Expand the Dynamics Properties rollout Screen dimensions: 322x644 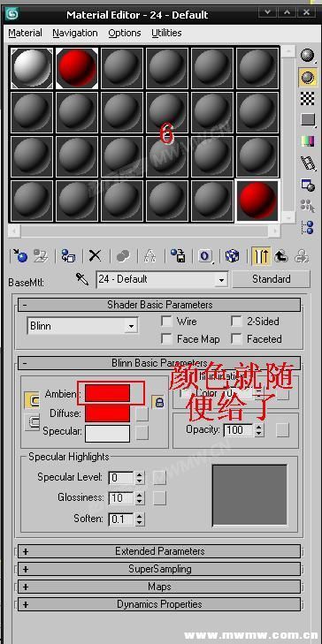click(159, 604)
